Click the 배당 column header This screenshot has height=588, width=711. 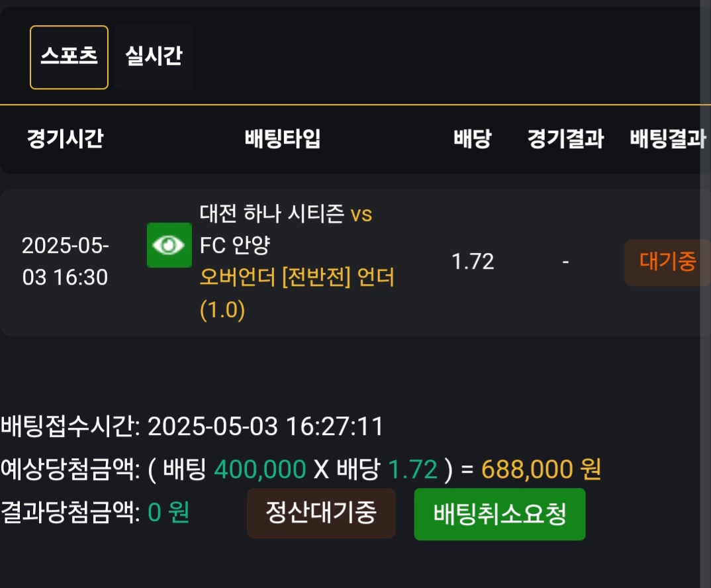tap(473, 138)
